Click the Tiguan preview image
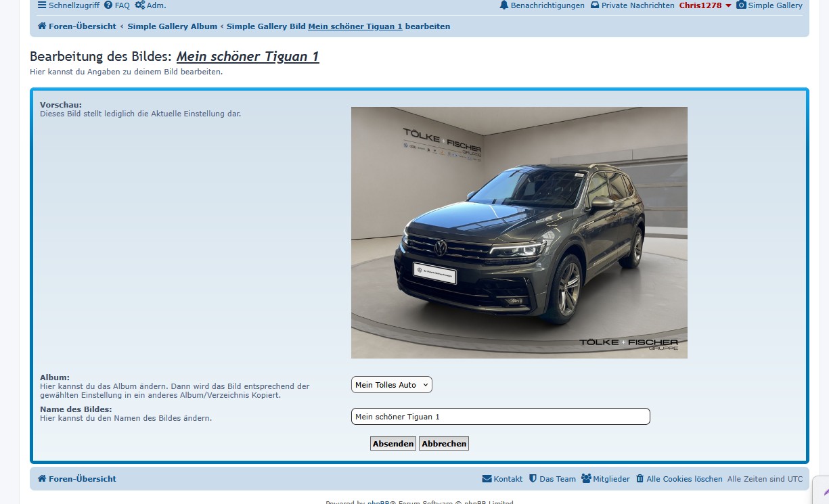This screenshot has height=504, width=829. 519,233
